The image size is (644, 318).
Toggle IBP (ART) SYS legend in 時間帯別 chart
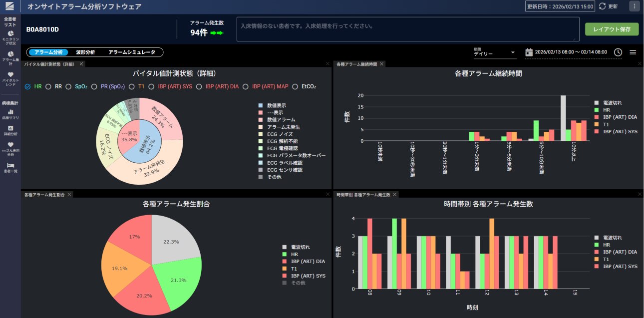(616, 266)
